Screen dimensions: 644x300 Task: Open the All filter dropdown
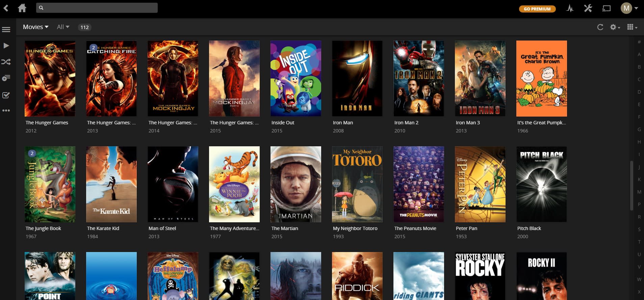click(63, 27)
